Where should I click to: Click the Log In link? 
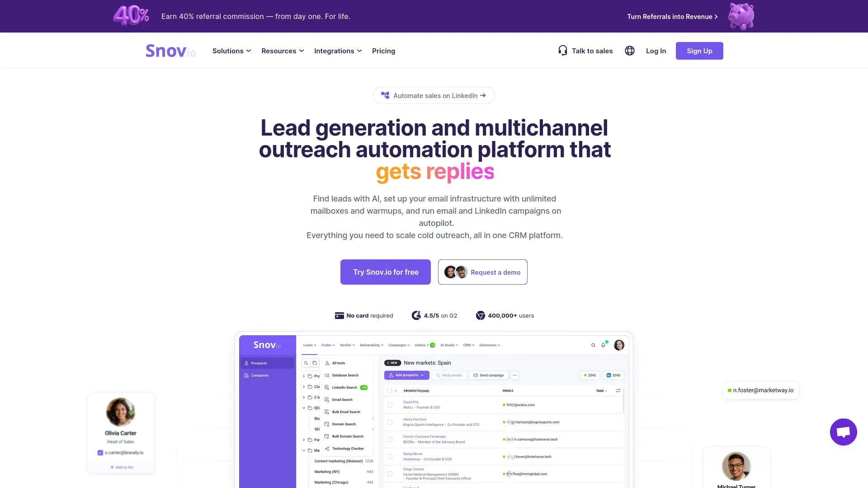656,51
